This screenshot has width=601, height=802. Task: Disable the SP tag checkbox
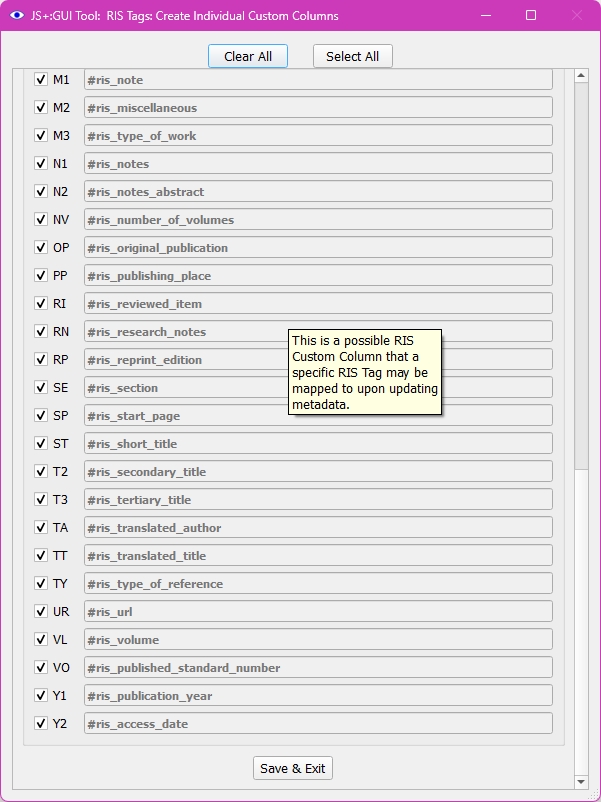[41, 415]
